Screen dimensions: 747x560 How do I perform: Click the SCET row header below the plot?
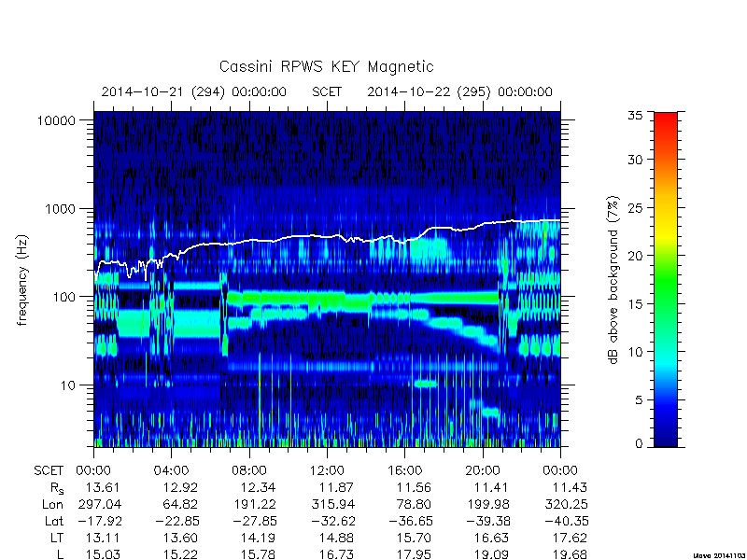[x=49, y=470]
